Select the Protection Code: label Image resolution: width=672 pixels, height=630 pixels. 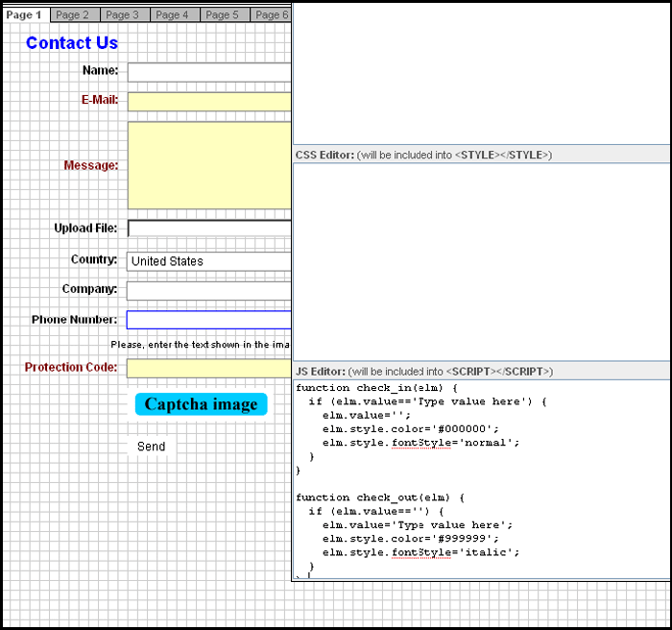pyautogui.click(x=71, y=367)
